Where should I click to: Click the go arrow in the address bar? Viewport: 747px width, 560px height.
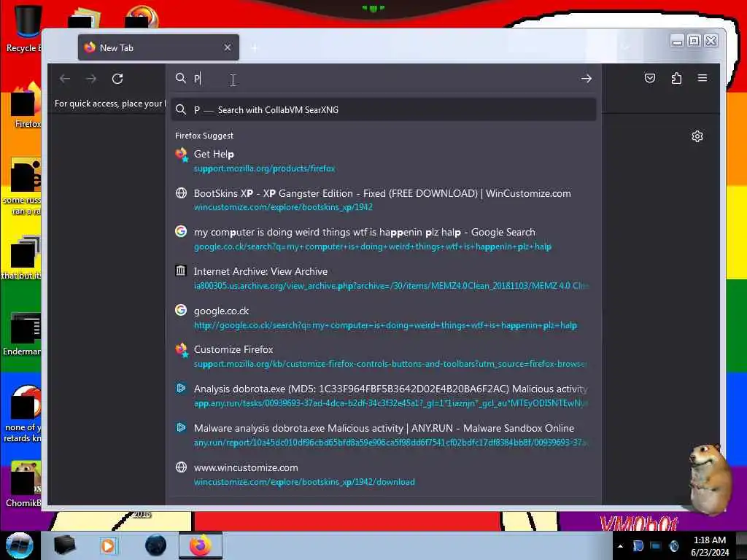pos(587,79)
